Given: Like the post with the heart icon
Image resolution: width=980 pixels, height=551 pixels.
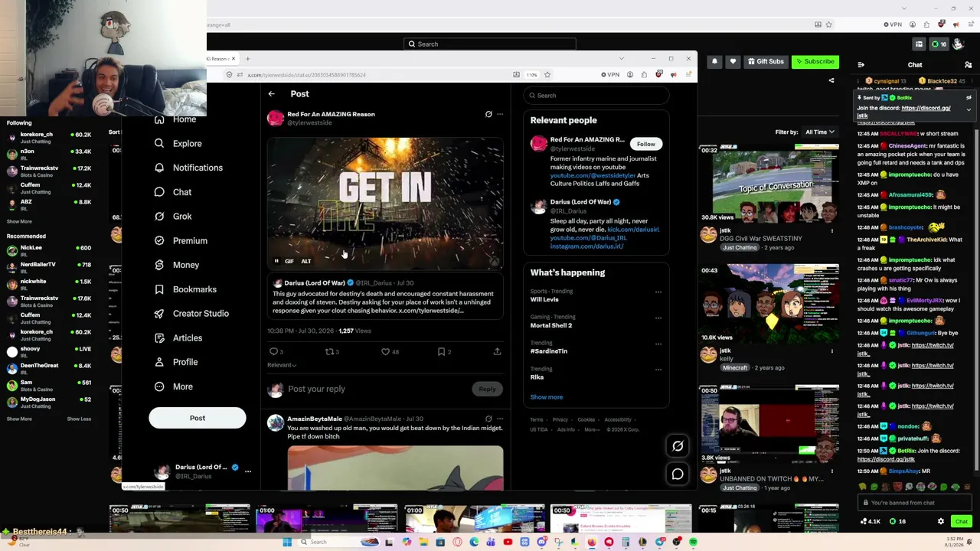Looking at the screenshot, I should click(x=386, y=351).
